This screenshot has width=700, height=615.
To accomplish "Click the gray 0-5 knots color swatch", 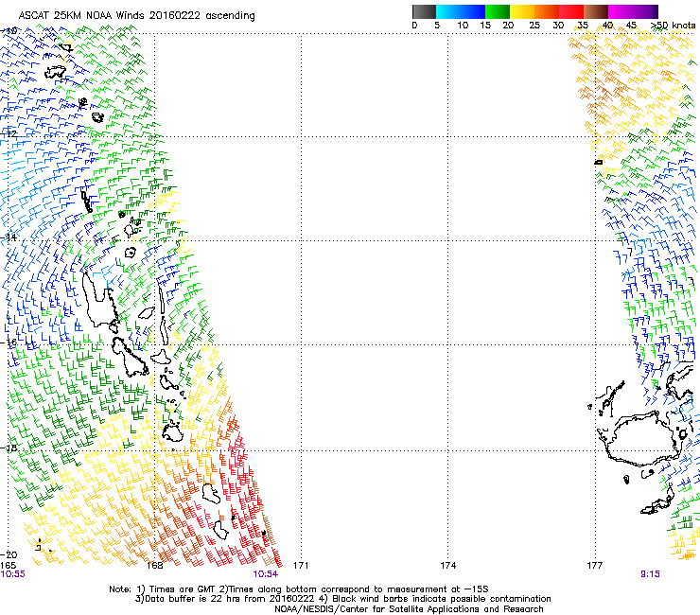I will [x=424, y=11].
